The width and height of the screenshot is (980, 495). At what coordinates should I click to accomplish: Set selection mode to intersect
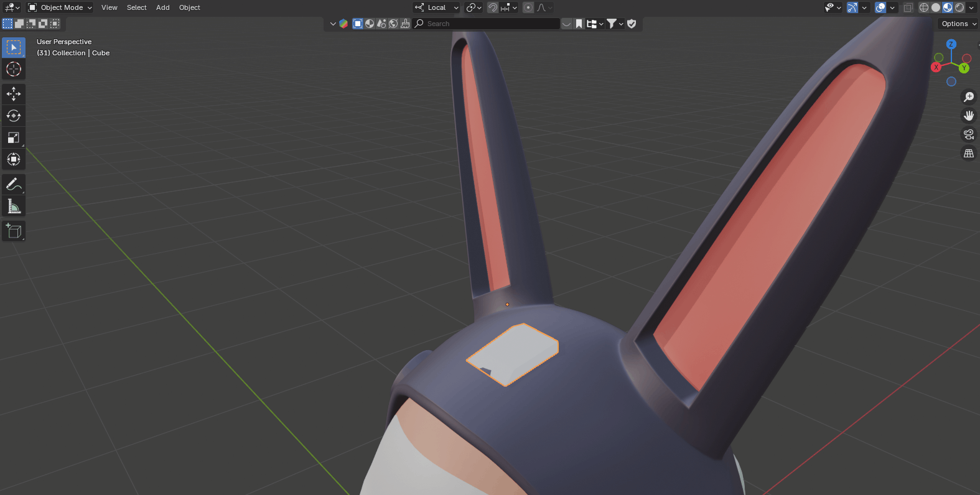point(55,24)
